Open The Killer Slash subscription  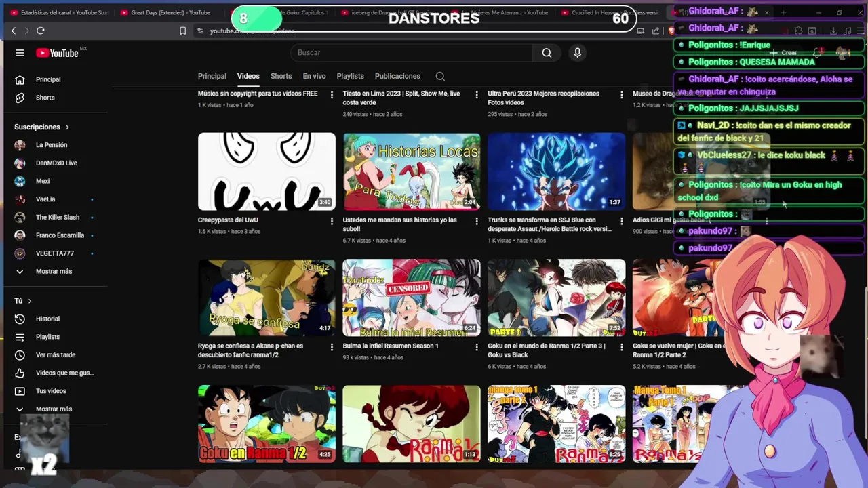point(58,218)
